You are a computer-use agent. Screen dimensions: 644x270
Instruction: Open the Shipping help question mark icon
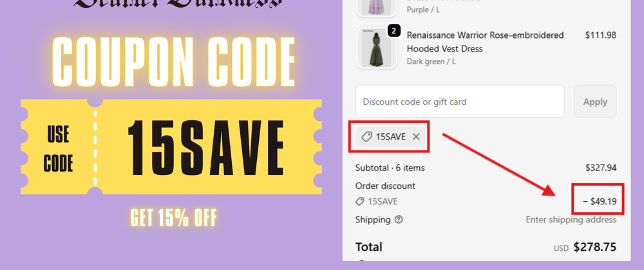[399, 220]
